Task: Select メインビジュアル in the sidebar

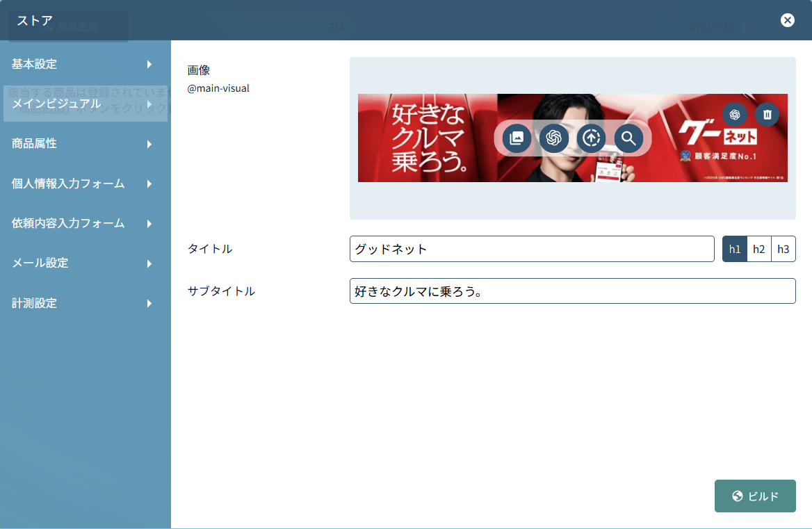Action: click(x=86, y=104)
